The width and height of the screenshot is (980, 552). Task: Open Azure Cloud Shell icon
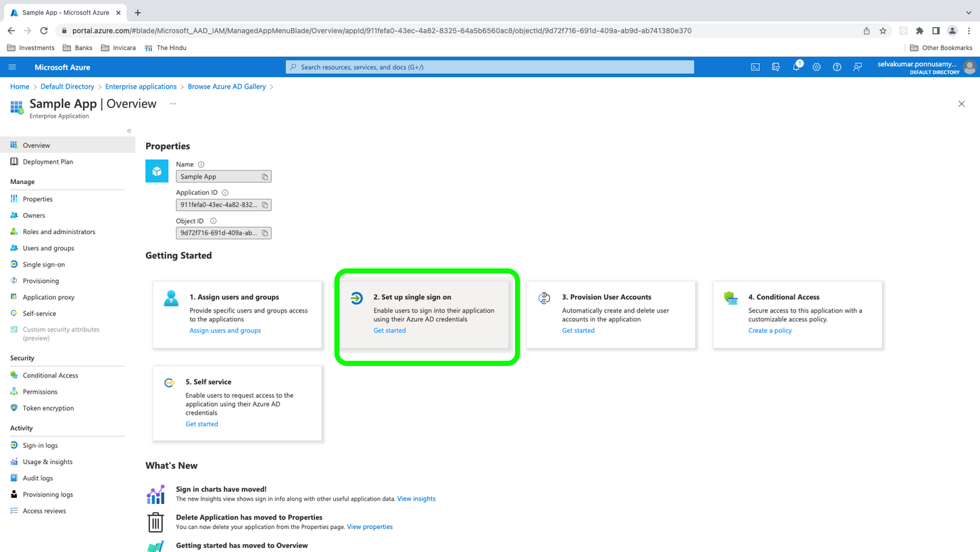[x=755, y=67]
